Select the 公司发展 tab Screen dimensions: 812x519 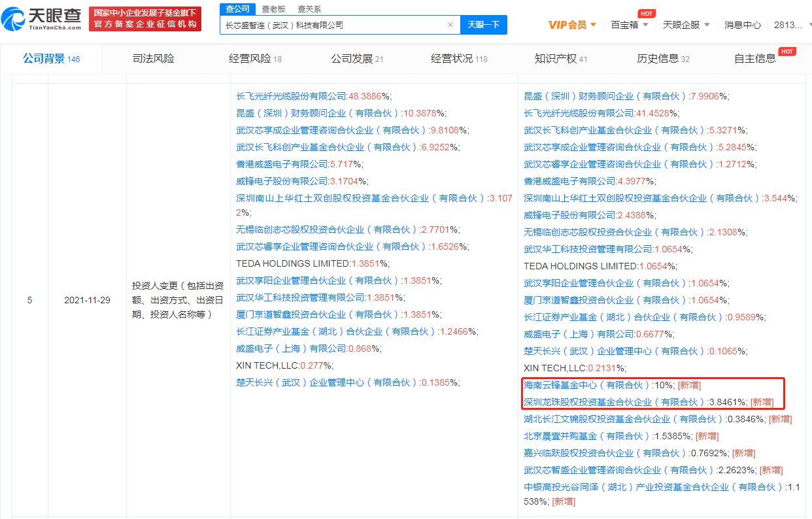tap(358, 59)
